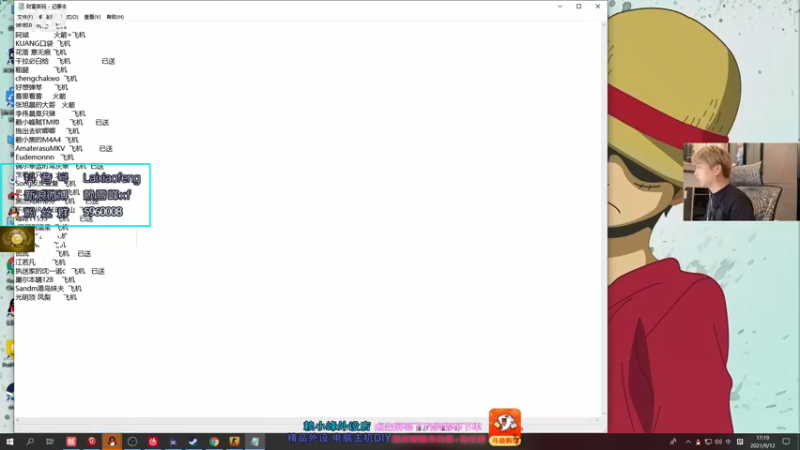The width and height of the screenshot is (800, 450).
Task: Click the '江若凡' line
Action: [x=40, y=262]
